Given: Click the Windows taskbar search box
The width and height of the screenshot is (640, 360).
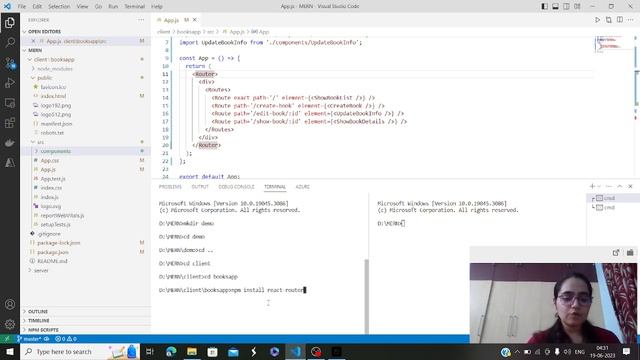Looking at the screenshot, I should tap(80, 351).
